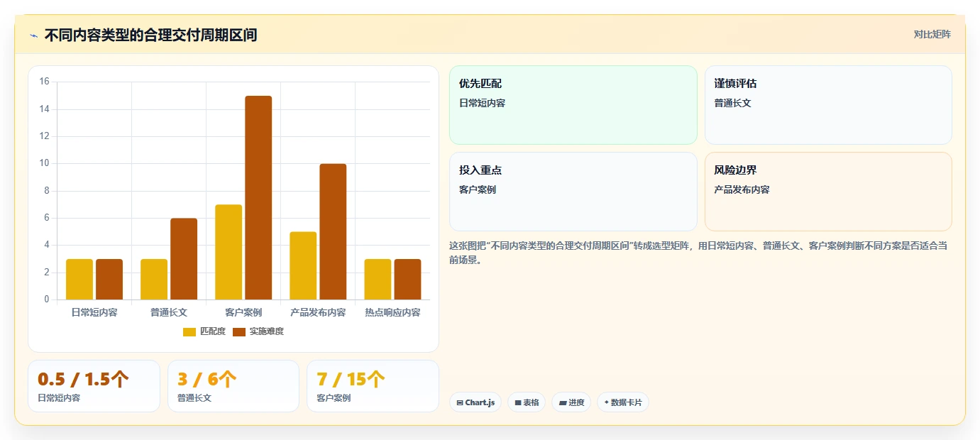Click the brown 实施难度 legend swatch

(x=239, y=332)
